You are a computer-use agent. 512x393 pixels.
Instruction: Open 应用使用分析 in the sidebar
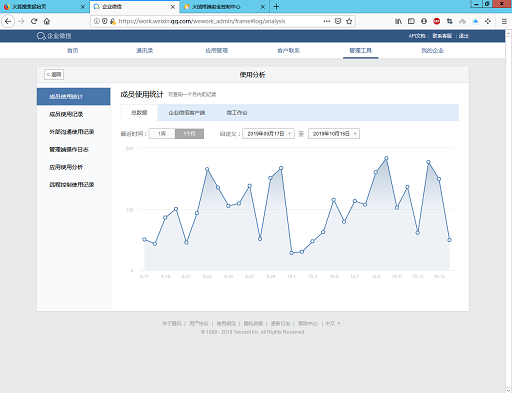click(66, 167)
